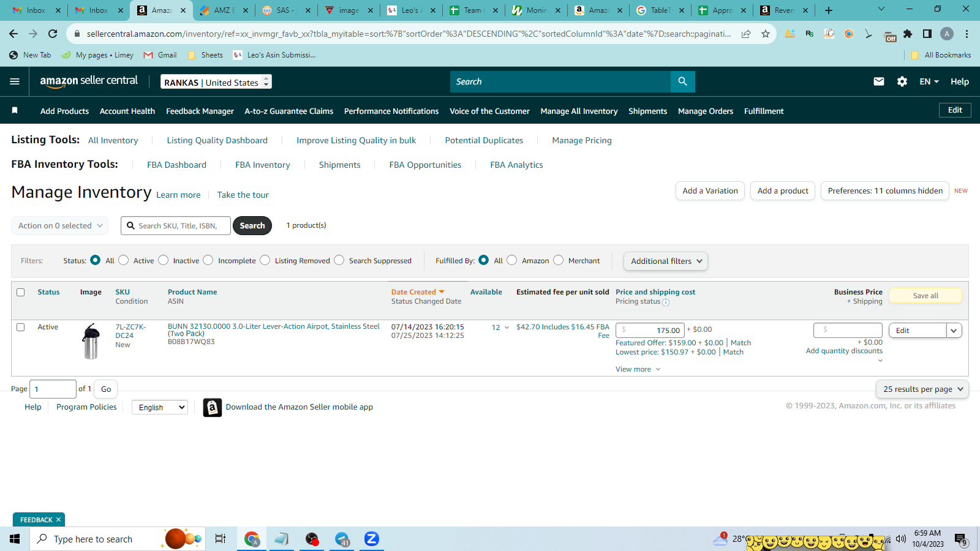Screen dimensions: 980x551
Task: Open the Zalo icon in the taskbar
Action: (372, 539)
